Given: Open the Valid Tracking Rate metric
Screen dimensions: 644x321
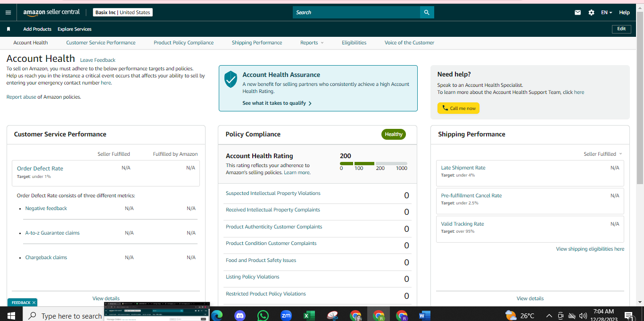Looking at the screenshot, I should click(462, 224).
